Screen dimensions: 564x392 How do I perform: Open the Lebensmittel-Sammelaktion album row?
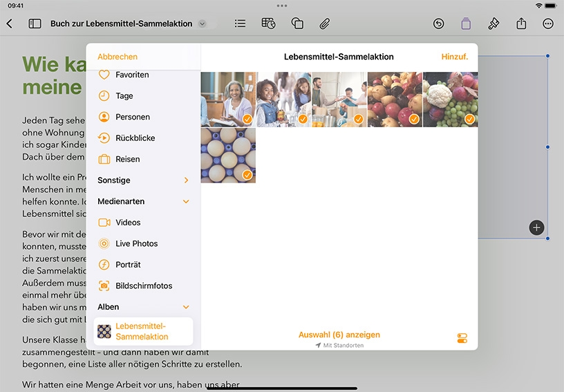(x=143, y=331)
